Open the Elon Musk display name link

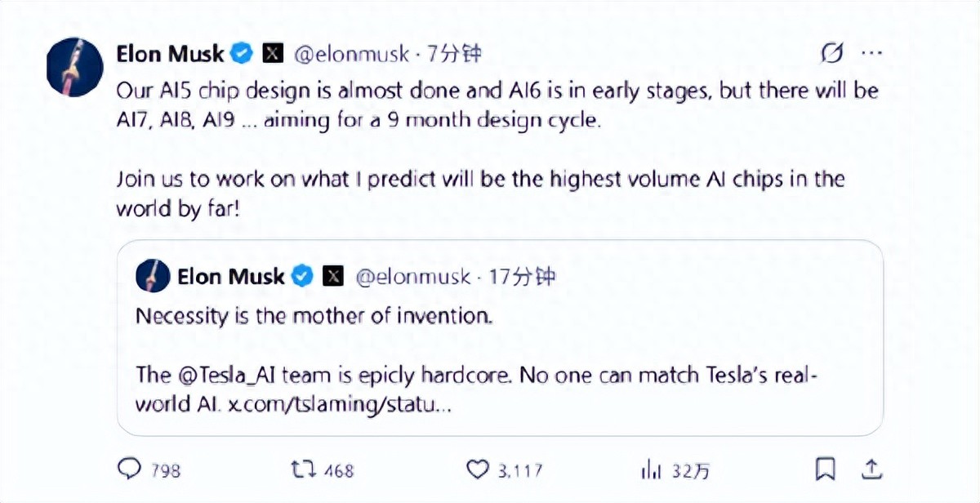(171, 55)
